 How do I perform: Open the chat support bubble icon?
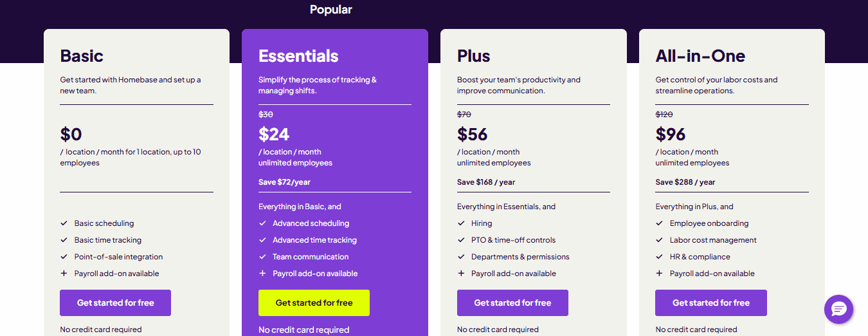pyautogui.click(x=838, y=309)
